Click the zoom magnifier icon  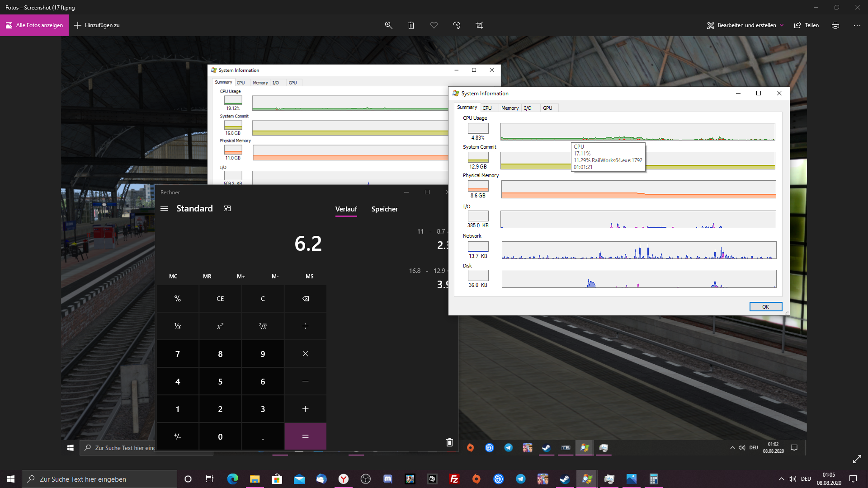[388, 25]
